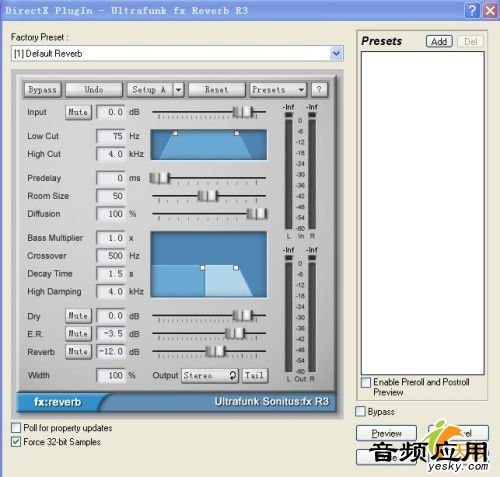500x477 pixels.
Task: Uncheck Force 32-bit Samples
Action: pyautogui.click(x=16, y=442)
